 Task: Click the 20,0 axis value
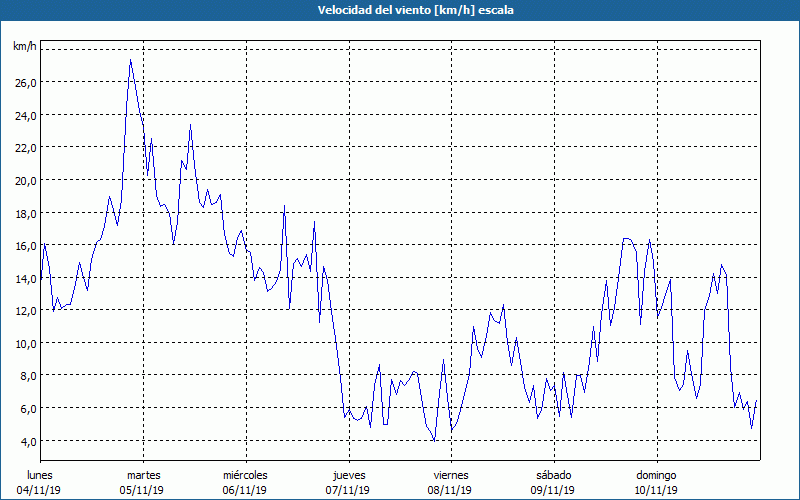tap(26, 181)
